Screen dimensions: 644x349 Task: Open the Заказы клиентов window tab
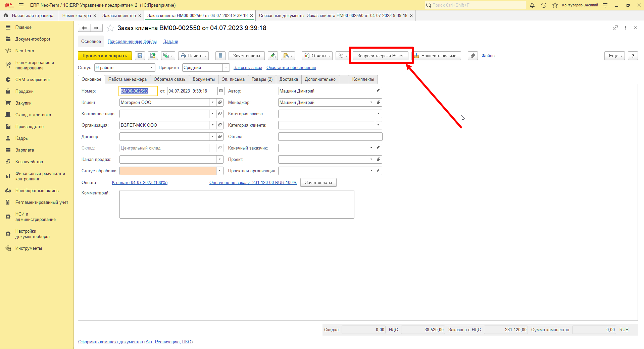(x=119, y=16)
